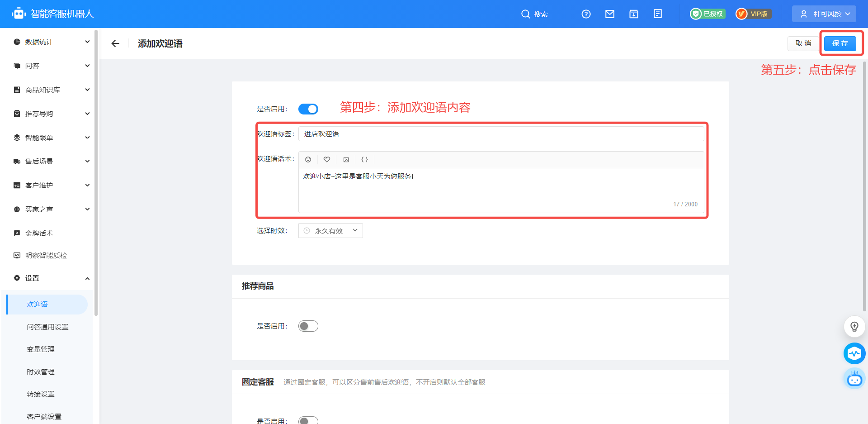Click the 商品知识库 book icon
The height and width of the screenshot is (424, 868).
(17, 90)
